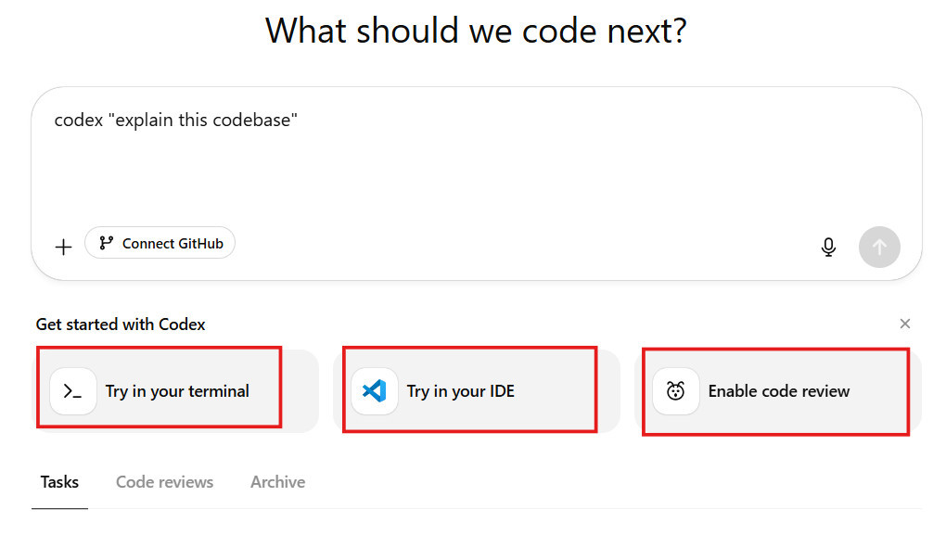Screen dimensions: 946x560
Task: Click the 'Get started with Codex' heading
Action: coord(121,325)
